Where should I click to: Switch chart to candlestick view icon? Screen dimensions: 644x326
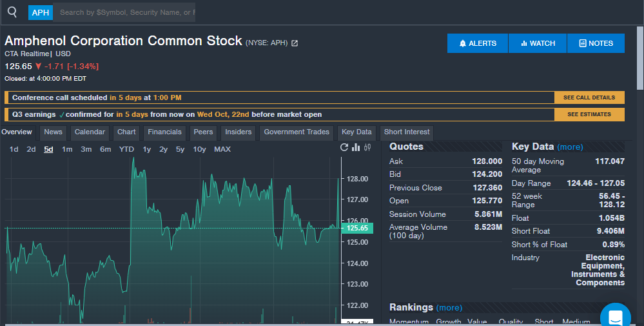367,147
